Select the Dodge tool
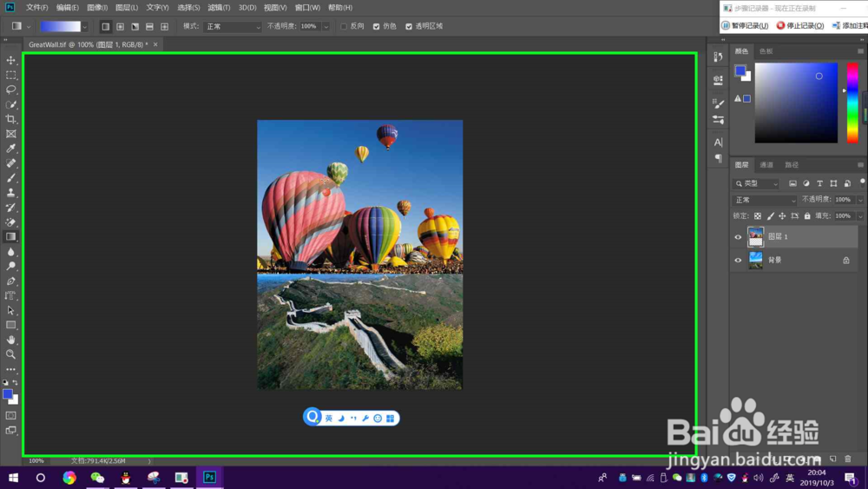Viewport: 868px width, 489px height. point(10,267)
